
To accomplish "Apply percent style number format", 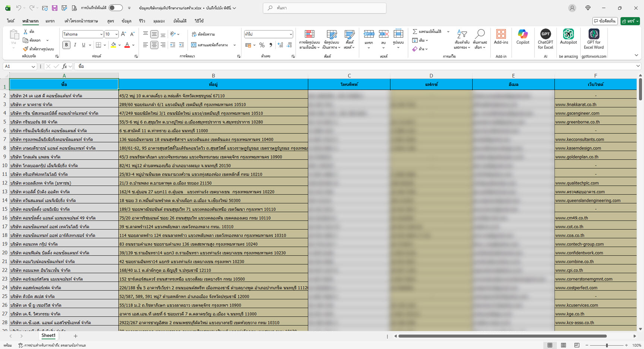I will click(262, 45).
